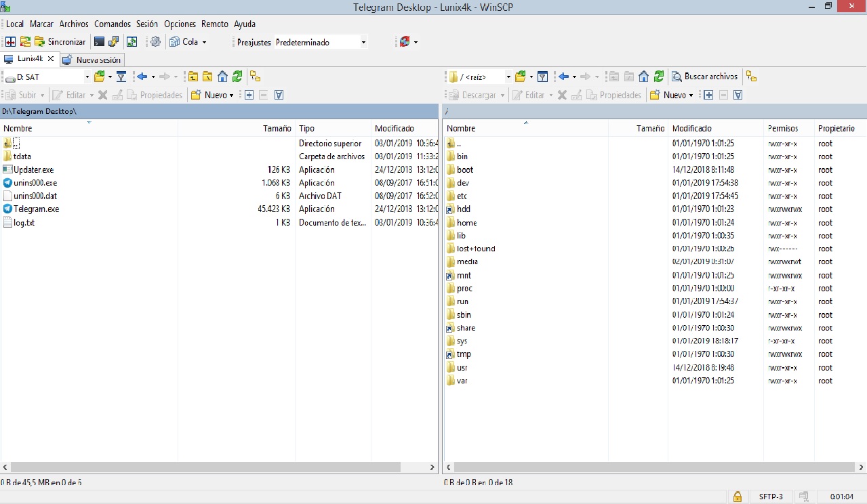Click the synchronize browsing icon beside Sincronizar
The width and height of the screenshot is (867, 504).
25,42
